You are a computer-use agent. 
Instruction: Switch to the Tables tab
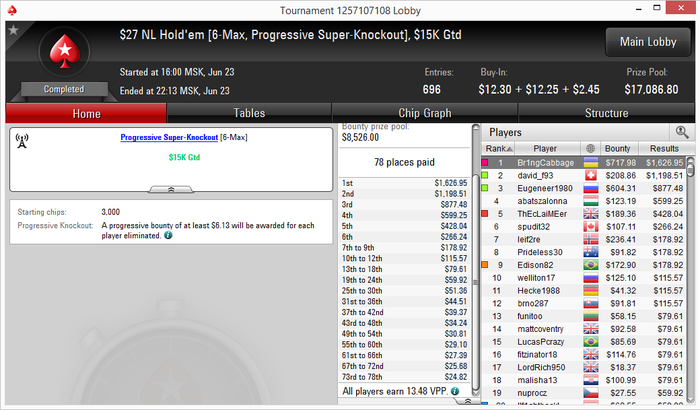249,113
